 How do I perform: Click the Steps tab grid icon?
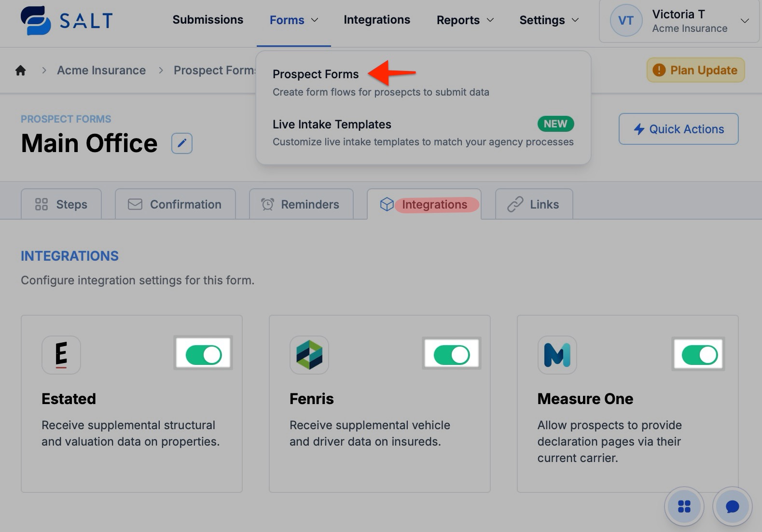(x=42, y=204)
